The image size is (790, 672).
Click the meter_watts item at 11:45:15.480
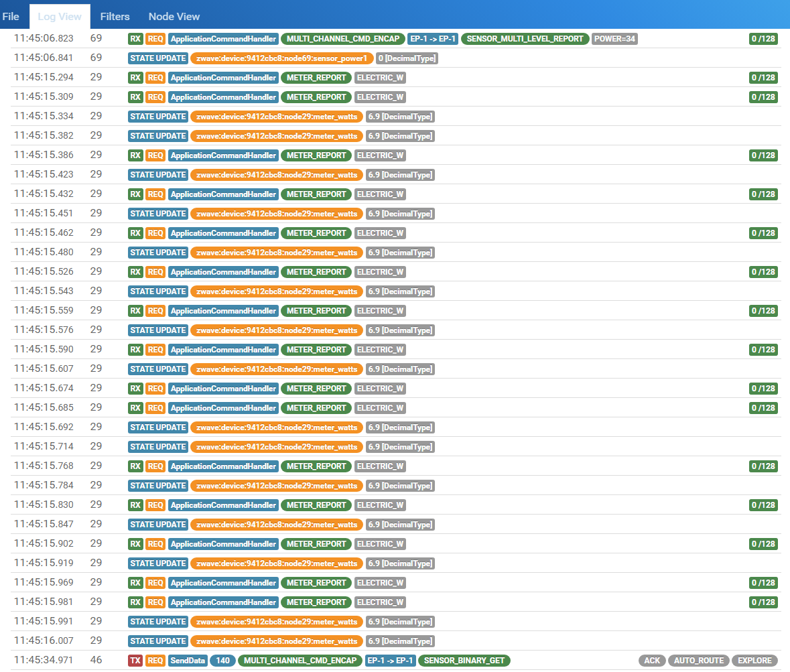click(277, 253)
